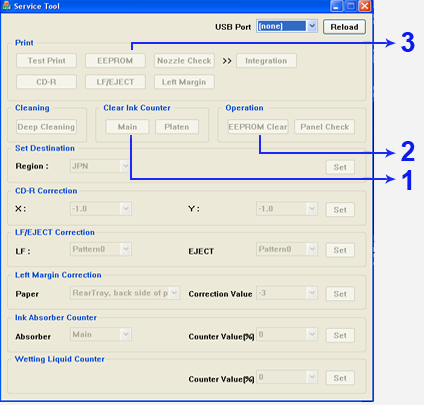
Task: Open the Correction Value dropdown
Action: [x=287, y=293]
